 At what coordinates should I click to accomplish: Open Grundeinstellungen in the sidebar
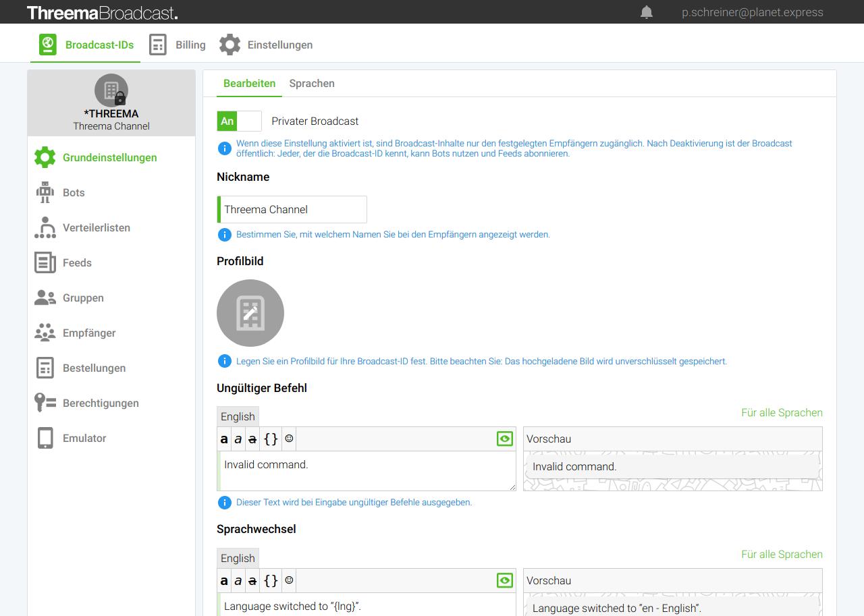coord(111,157)
